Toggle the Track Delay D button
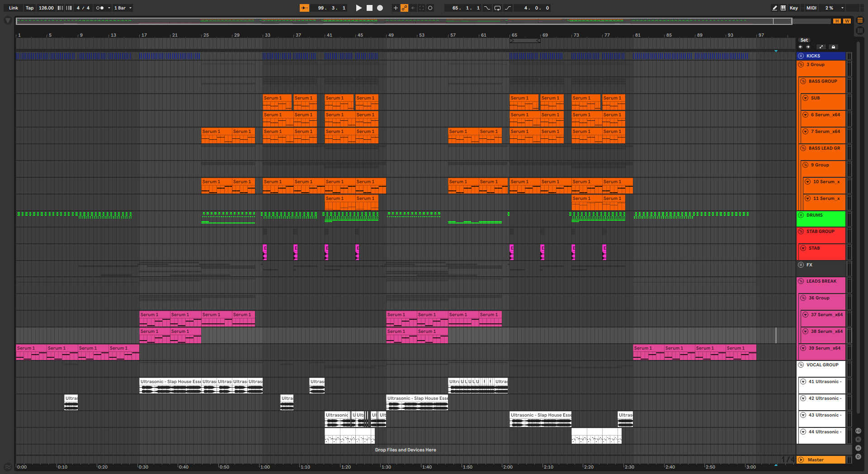This screenshot has height=474, width=868. pyautogui.click(x=858, y=457)
